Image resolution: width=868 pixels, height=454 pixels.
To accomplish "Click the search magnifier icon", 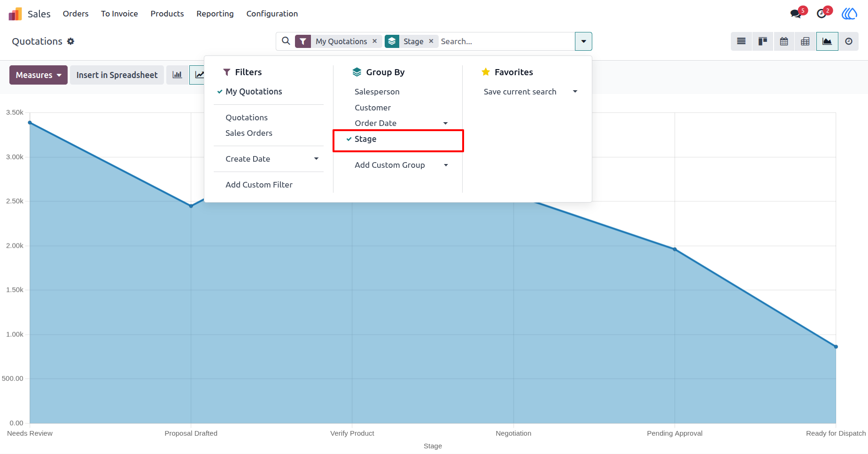I will [286, 41].
